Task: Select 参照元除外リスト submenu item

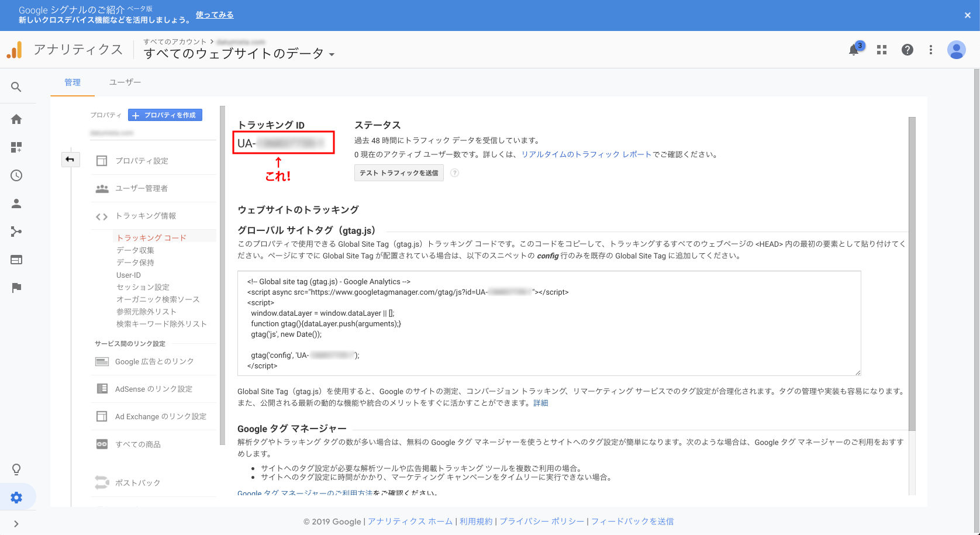Action: coord(146,312)
